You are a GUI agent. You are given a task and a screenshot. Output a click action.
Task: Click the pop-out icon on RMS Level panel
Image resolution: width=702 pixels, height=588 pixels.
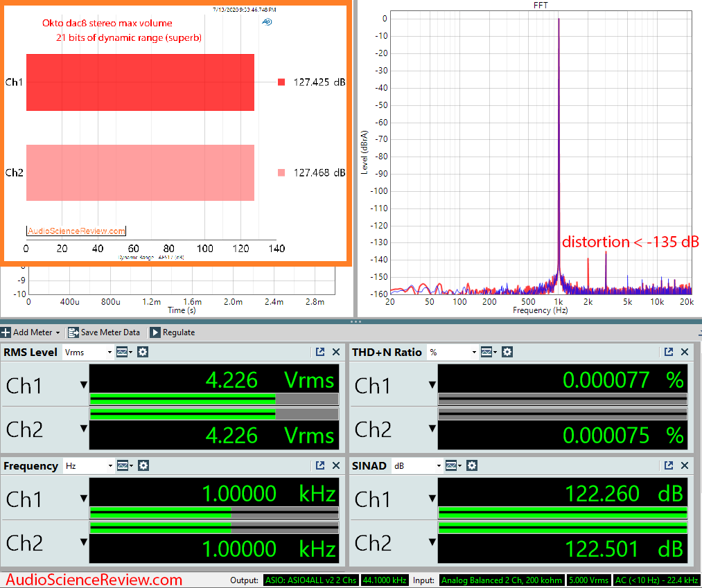click(321, 352)
